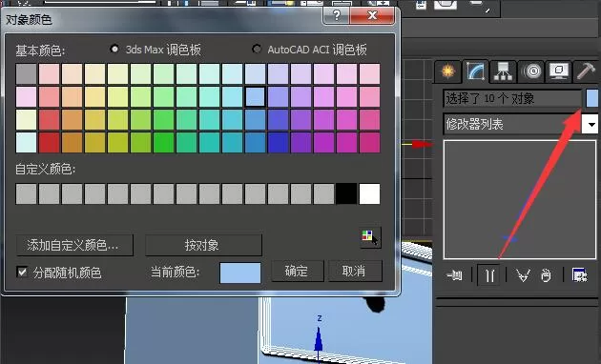The width and height of the screenshot is (601, 364).
Task: Pick the white custom color swatch
Action: tap(369, 193)
